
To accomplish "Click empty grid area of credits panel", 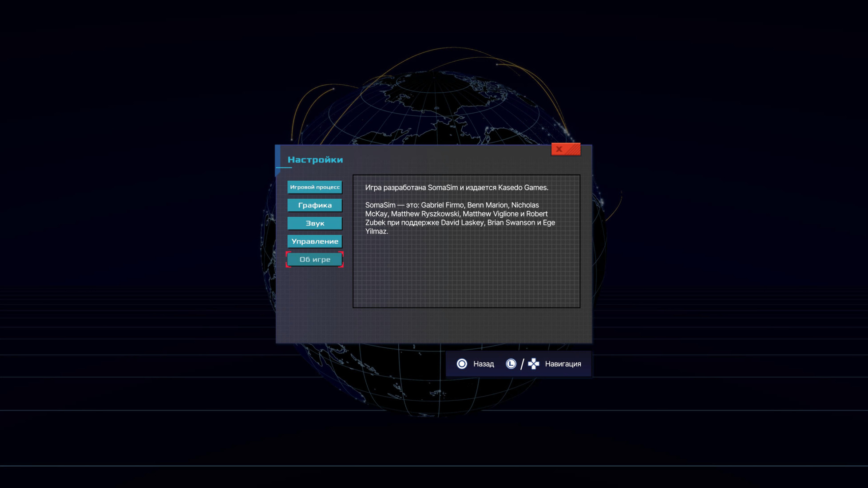I will click(x=466, y=275).
